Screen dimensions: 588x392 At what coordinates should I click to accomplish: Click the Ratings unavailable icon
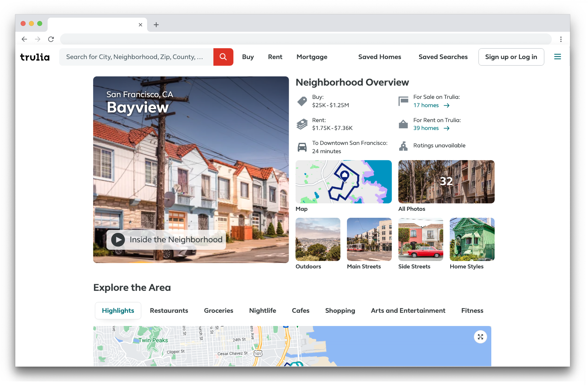(403, 146)
